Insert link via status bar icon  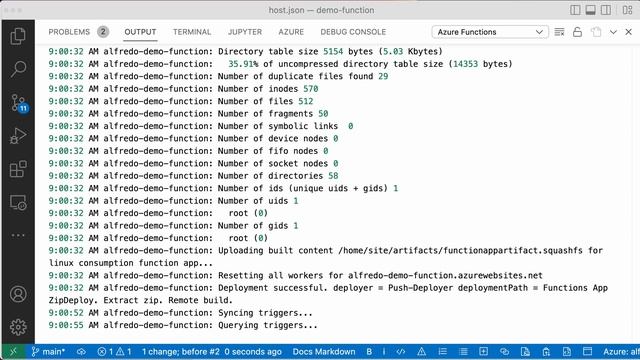coord(504,351)
